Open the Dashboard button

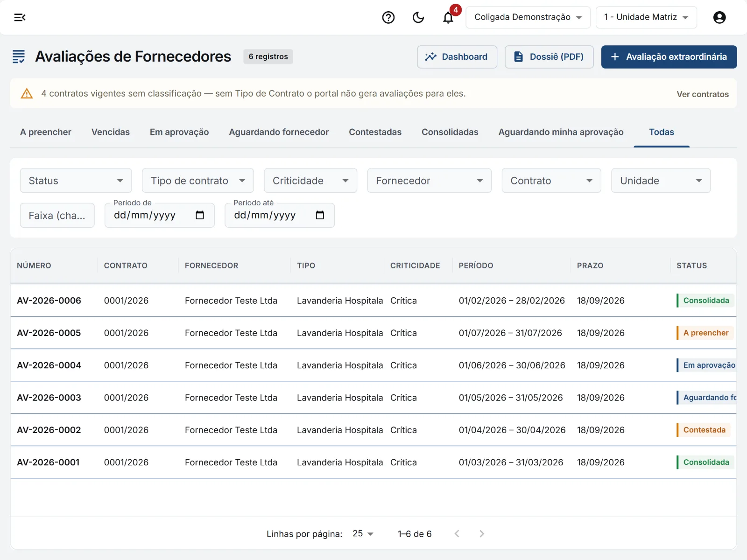point(457,57)
